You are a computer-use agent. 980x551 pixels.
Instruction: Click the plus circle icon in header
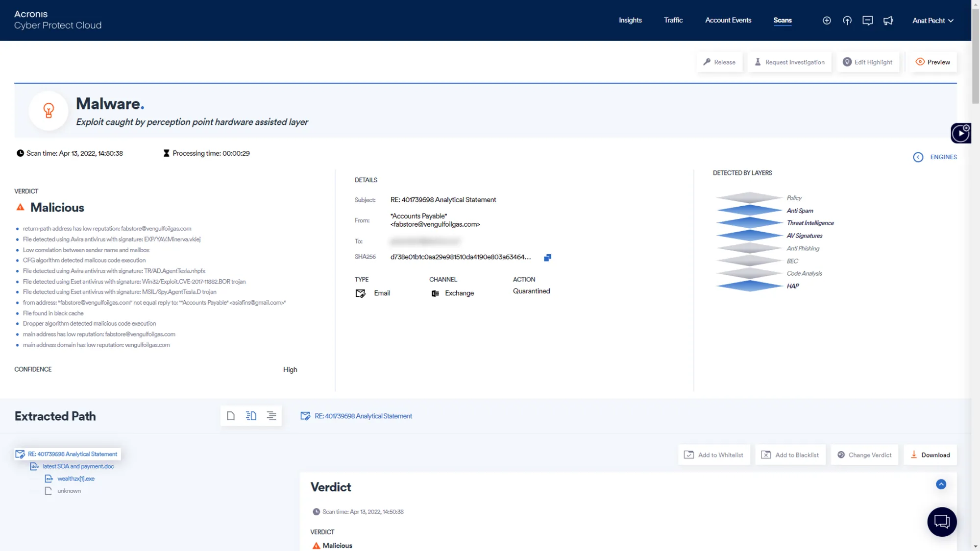(827, 21)
